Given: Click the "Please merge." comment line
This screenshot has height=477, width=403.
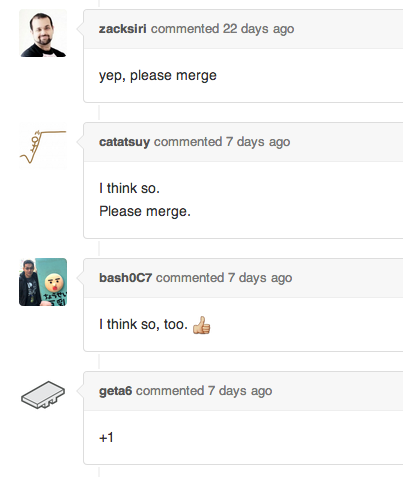Looking at the screenshot, I should point(145,211).
